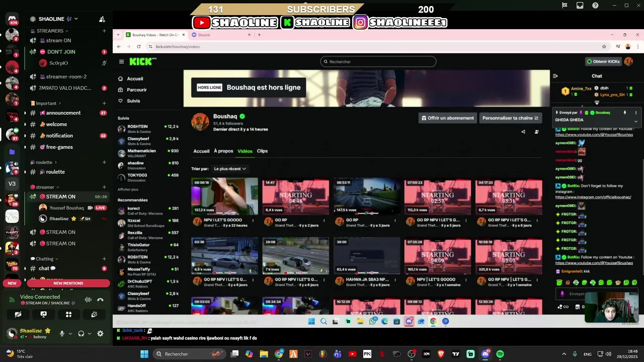The height and width of the screenshot is (362, 644).
Task: Open the Le plus récent sort dropdown
Action: [230, 169]
